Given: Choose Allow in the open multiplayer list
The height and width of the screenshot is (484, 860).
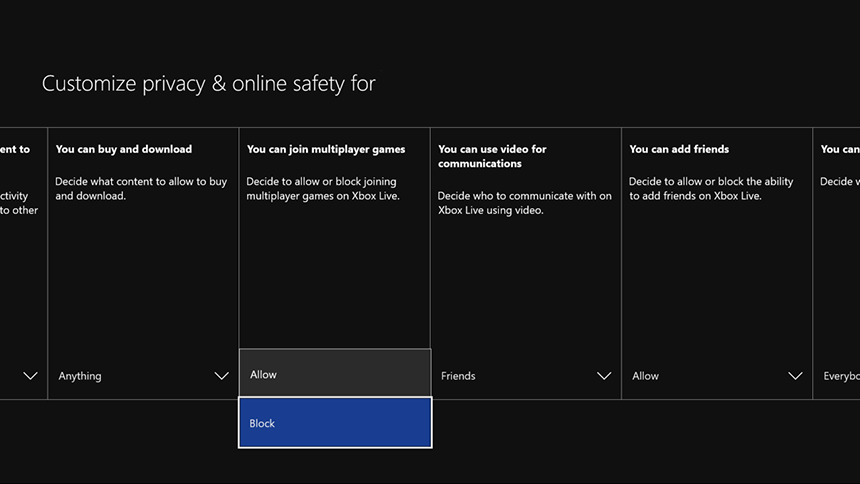Looking at the screenshot, I should [334, 374].
